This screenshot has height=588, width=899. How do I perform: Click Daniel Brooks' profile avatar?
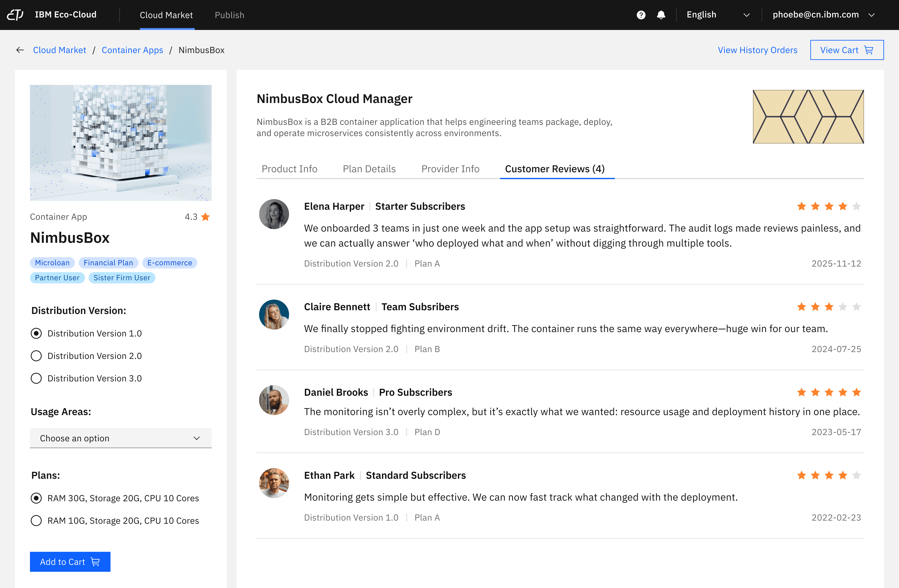click(x=274, y=400)
